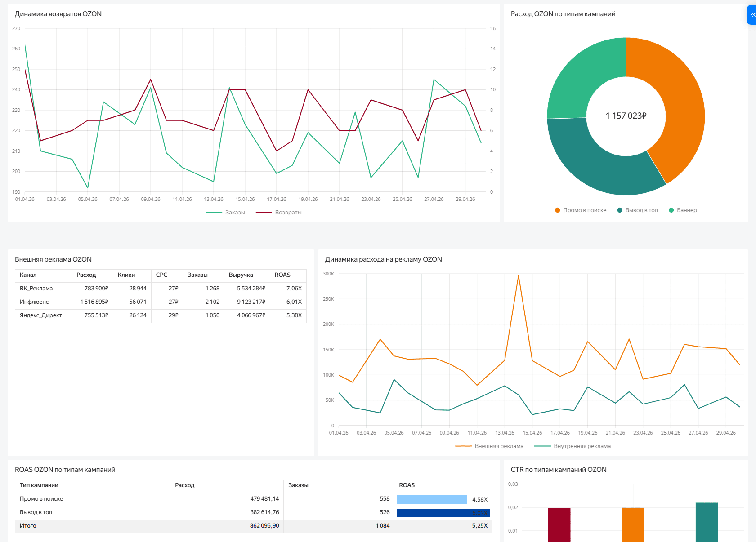Viewport: 756px width, 542px height.
Task: Click the donut total 1 157 023₽
Action: point(626,116)
